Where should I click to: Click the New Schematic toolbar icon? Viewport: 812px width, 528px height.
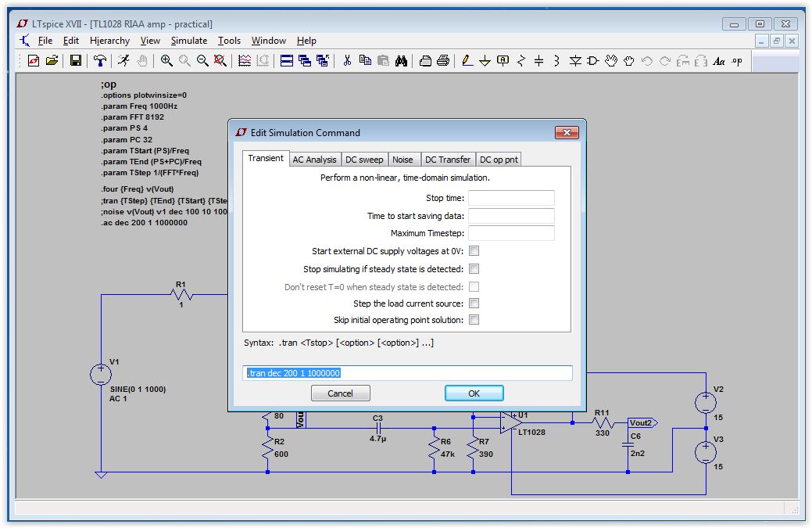[x=34, y=61]
